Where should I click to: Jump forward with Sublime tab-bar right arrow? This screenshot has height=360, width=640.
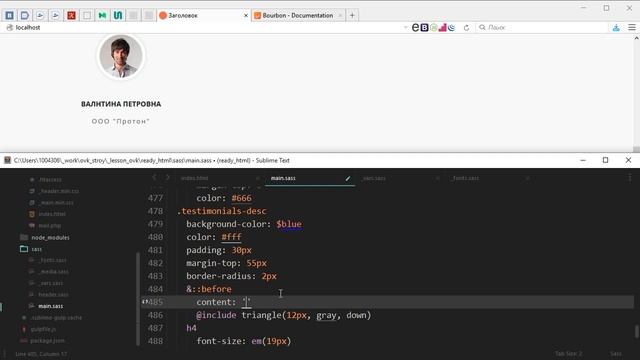coord(167,178)
